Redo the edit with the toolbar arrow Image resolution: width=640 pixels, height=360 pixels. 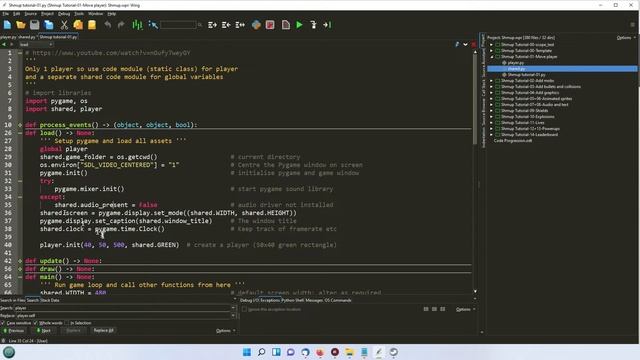point(121,25)
